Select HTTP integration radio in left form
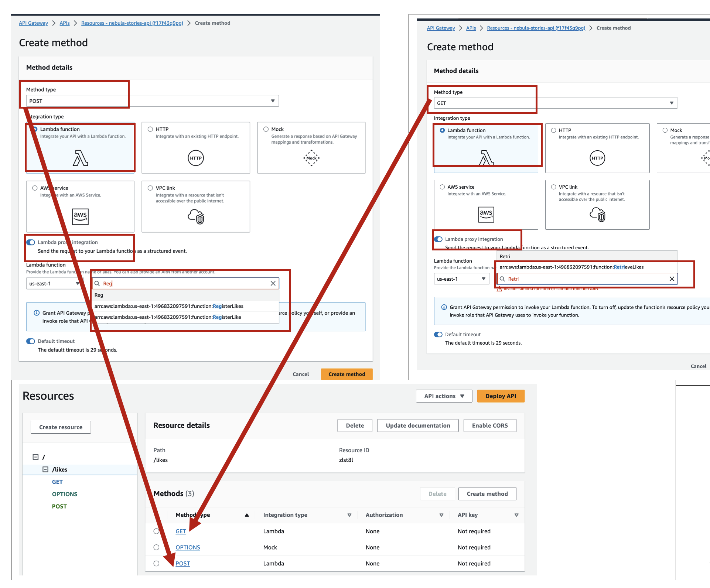 point(150,129)
